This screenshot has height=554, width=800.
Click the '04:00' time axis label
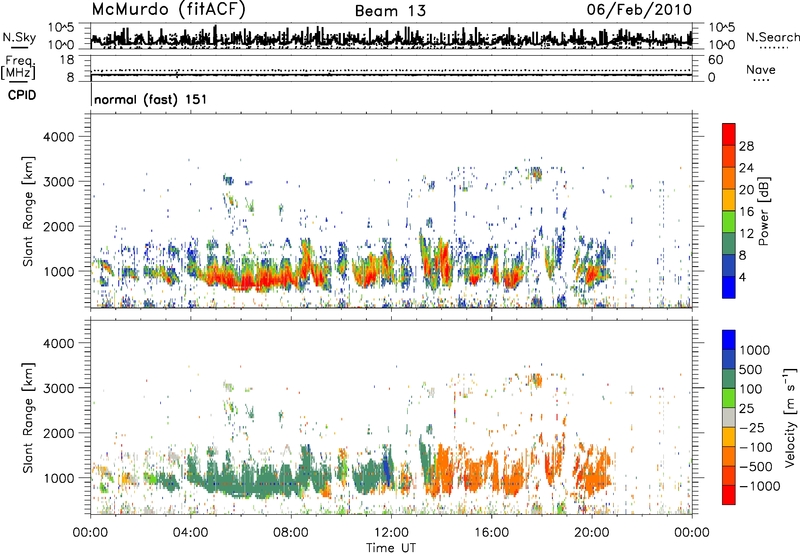190,533
